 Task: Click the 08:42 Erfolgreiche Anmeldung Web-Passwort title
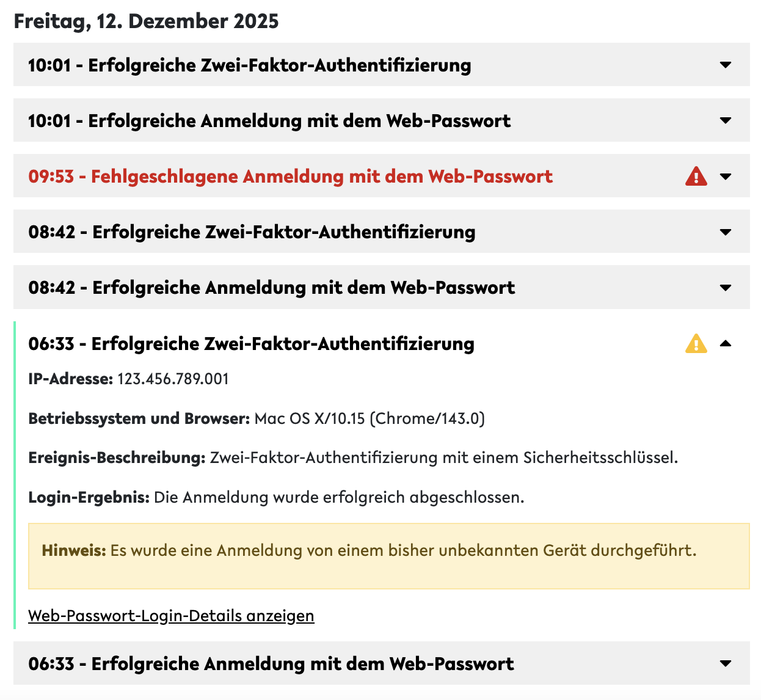tap(272, 288)
